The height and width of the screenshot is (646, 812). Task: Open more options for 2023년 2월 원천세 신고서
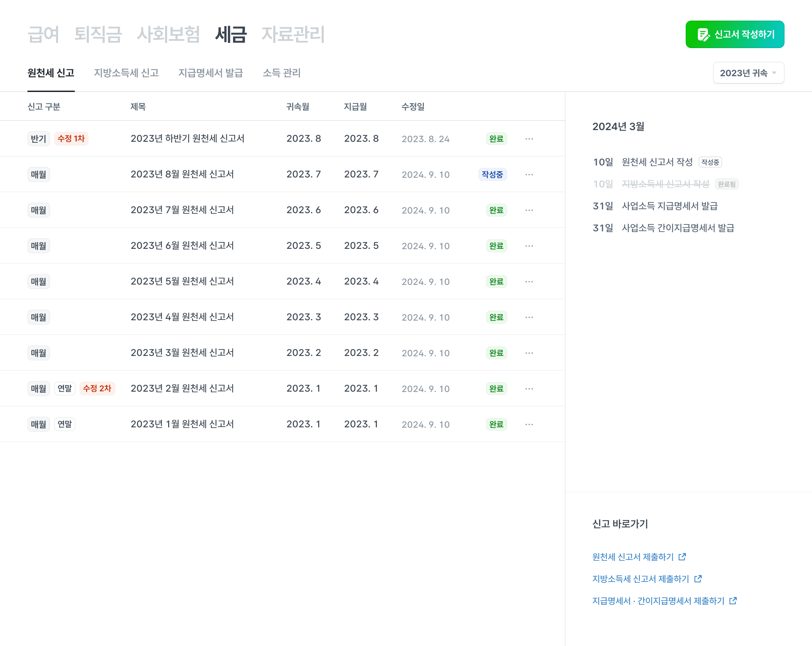coord(529,389)
